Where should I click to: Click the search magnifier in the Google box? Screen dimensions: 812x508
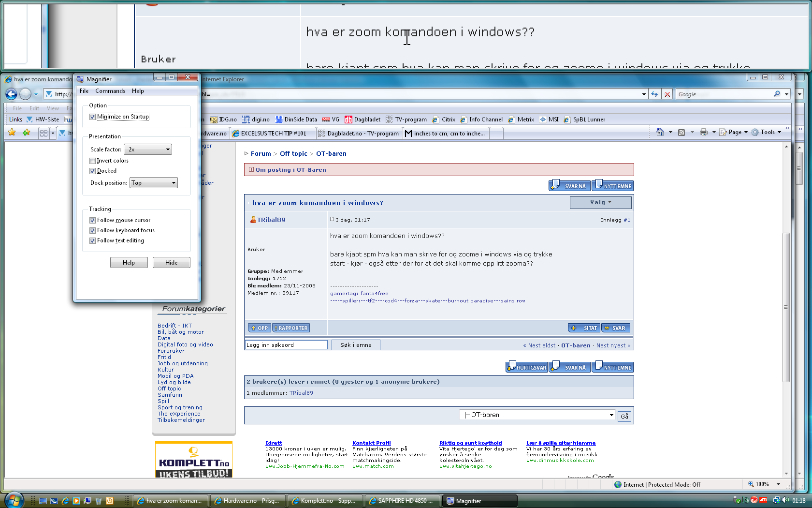tap(777, 94)
